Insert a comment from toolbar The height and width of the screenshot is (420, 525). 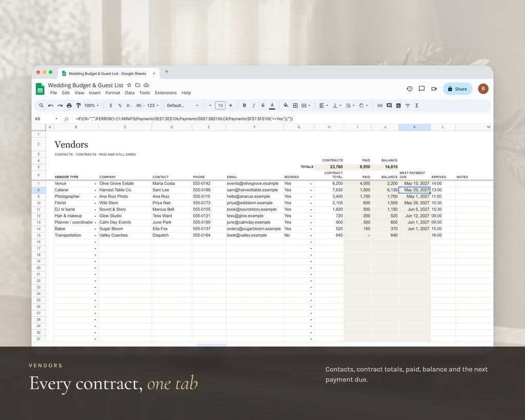tap(389, 106)
